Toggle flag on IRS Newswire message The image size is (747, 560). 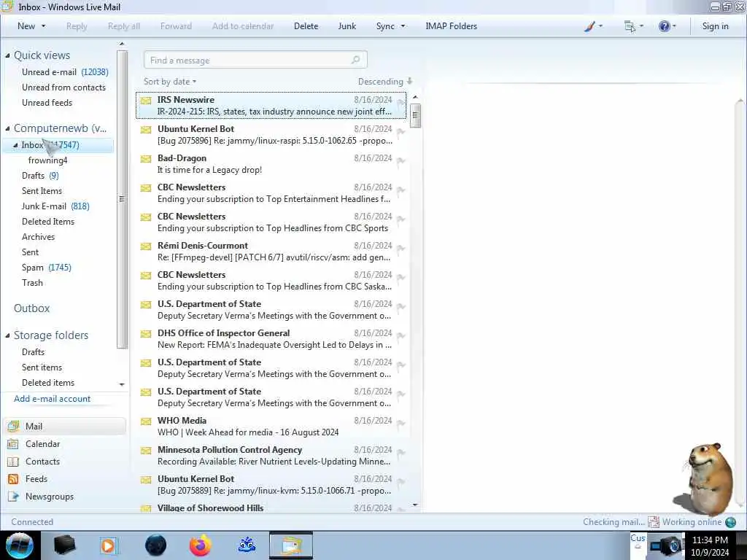pos(400,103)
